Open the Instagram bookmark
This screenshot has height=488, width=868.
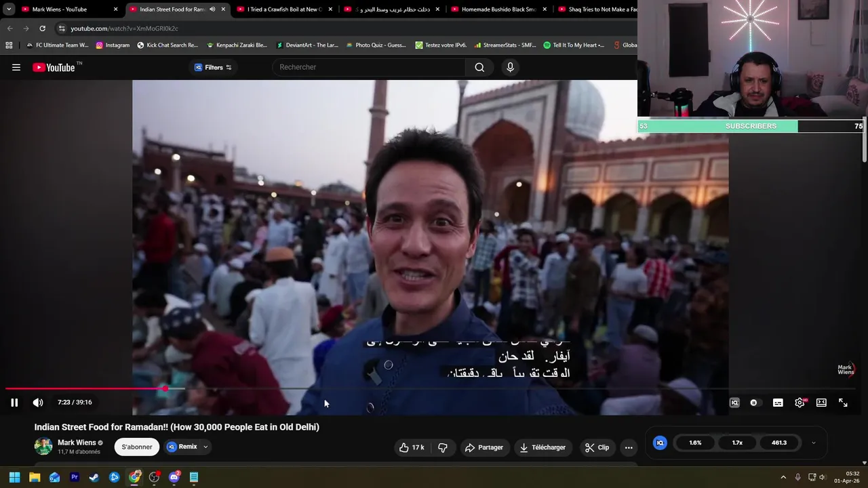pos(113,45)
